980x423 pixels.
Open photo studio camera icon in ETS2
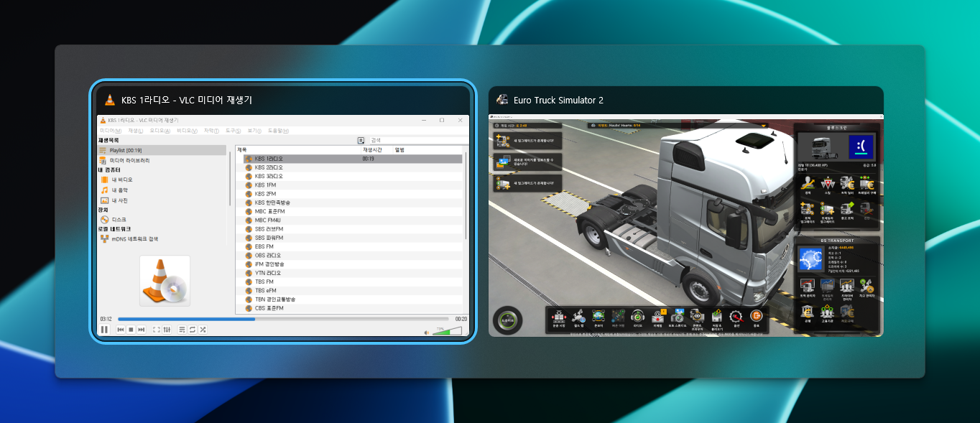tap(677, 316)
